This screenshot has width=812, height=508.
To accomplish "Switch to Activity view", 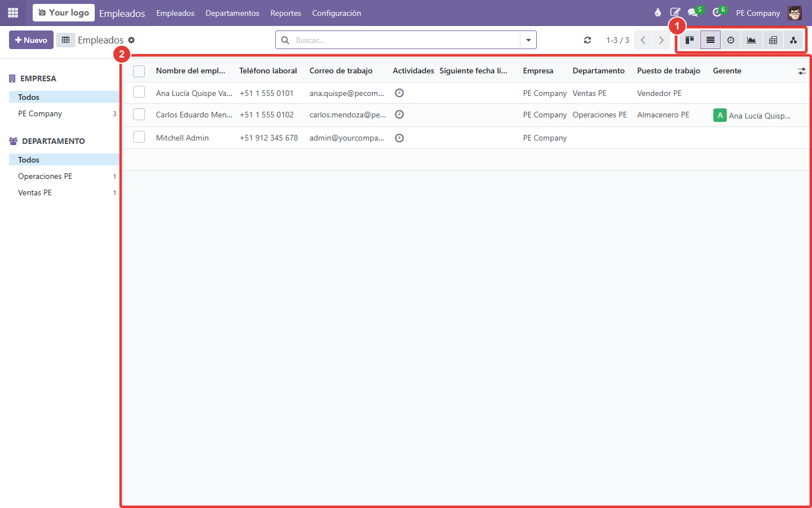I will [731, 40].
